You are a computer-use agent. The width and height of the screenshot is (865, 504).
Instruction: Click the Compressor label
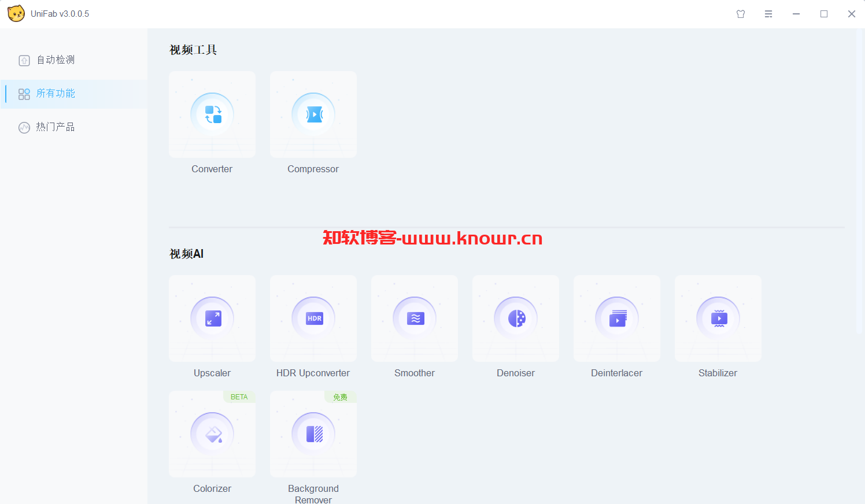click(x=313, y=169)
